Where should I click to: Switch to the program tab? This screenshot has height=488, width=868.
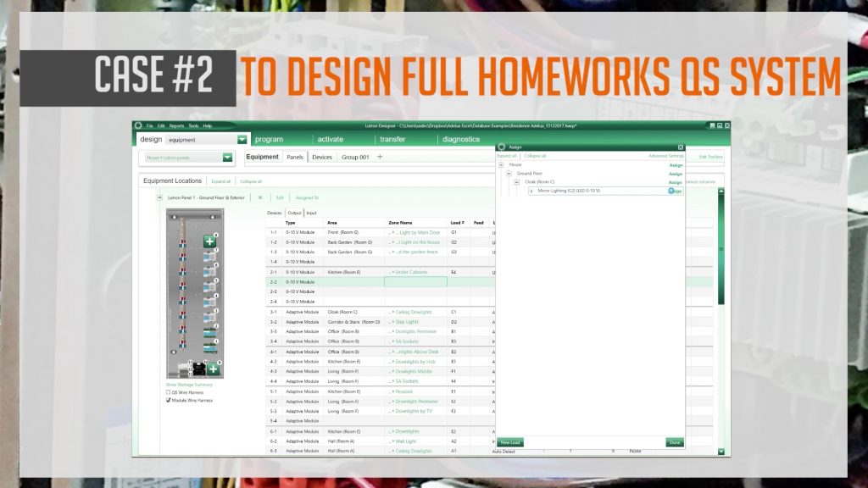pyautogui.click(x=269, y=140)
